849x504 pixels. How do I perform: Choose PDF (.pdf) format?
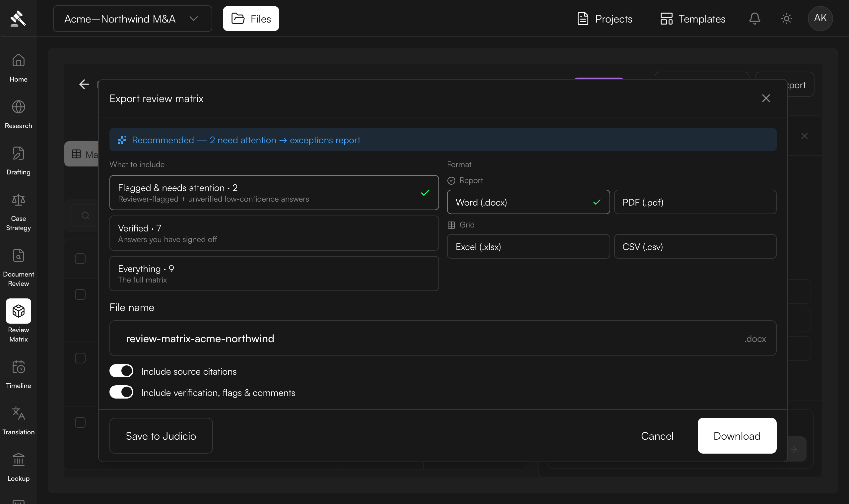point(695,202)
